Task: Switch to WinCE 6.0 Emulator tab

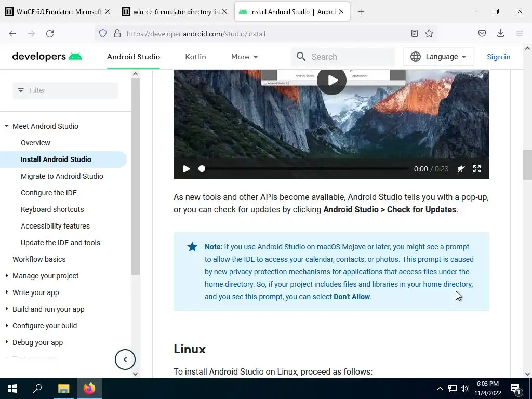Action: pyautogui.click(x=58, y=11)
